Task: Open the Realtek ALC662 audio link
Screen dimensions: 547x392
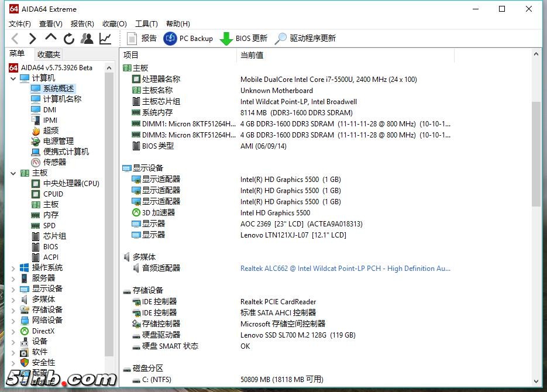Action: [345, 268]
